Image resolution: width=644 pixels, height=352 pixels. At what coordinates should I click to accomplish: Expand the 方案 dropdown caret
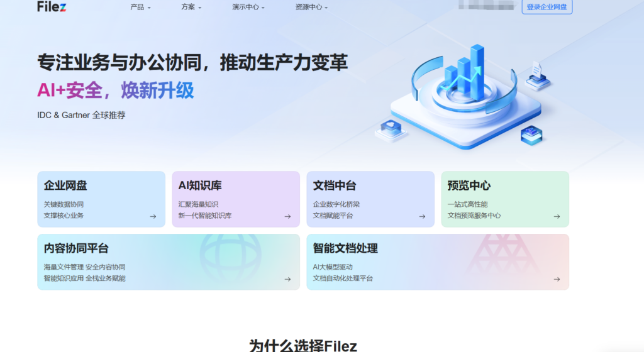tap(200, 8)
